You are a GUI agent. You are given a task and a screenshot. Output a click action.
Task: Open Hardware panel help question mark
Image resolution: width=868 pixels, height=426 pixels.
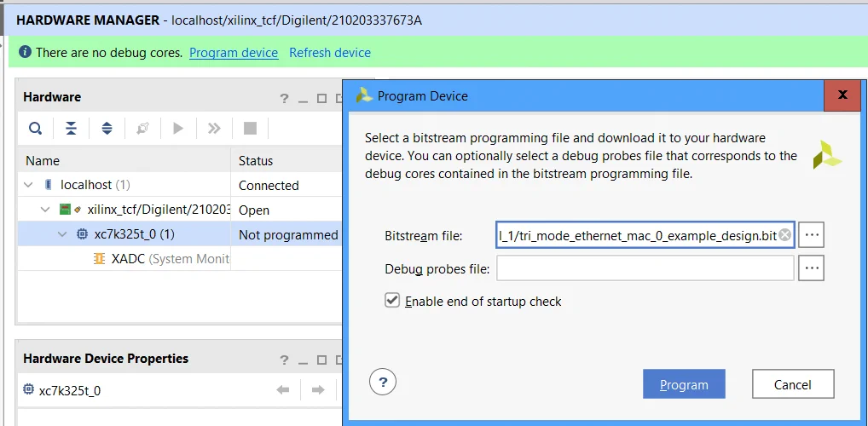[284, 99]
